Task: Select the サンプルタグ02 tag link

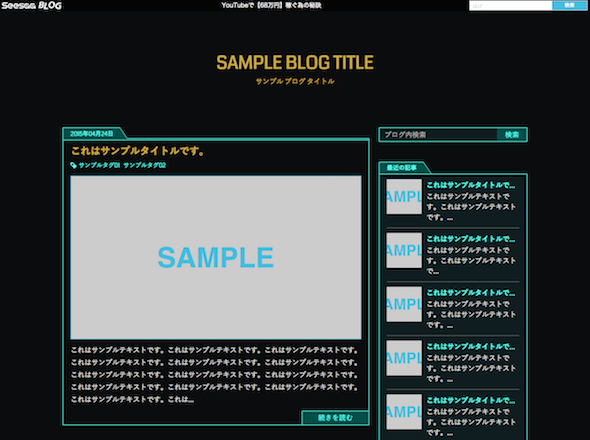Action: [x=144, y=165]
